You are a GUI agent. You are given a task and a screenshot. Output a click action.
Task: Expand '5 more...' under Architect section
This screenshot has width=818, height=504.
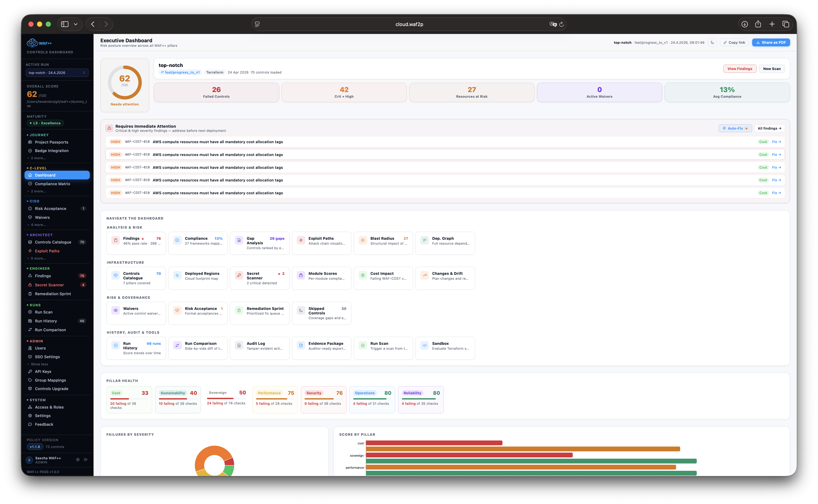point(37,258)
